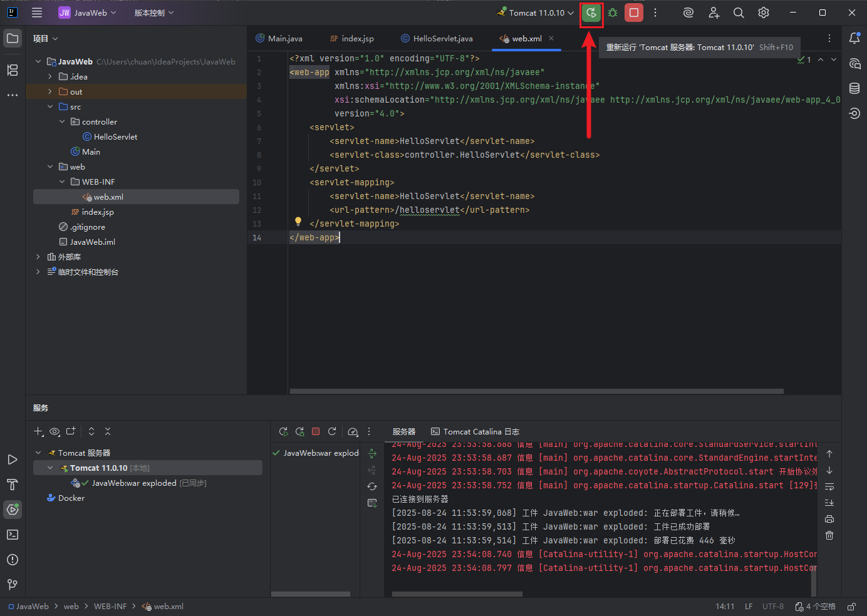
Task: Expand the 外部库 node
Action: 38,257
